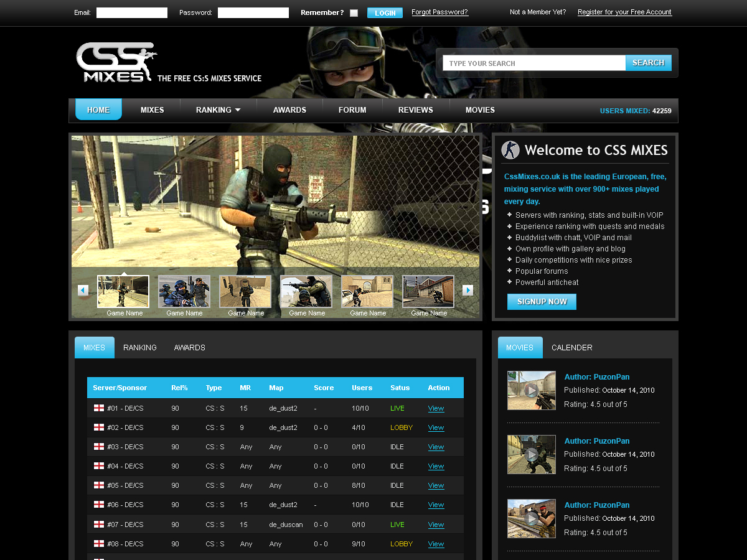Click the England flag for server #05
Image resolution: width=747 pixels, height=560 pixels.
point(99,485)
